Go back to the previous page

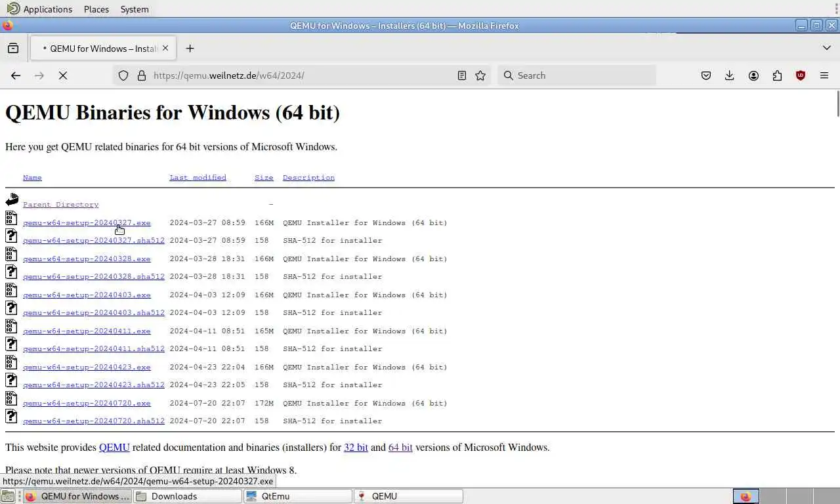point(16,75)
